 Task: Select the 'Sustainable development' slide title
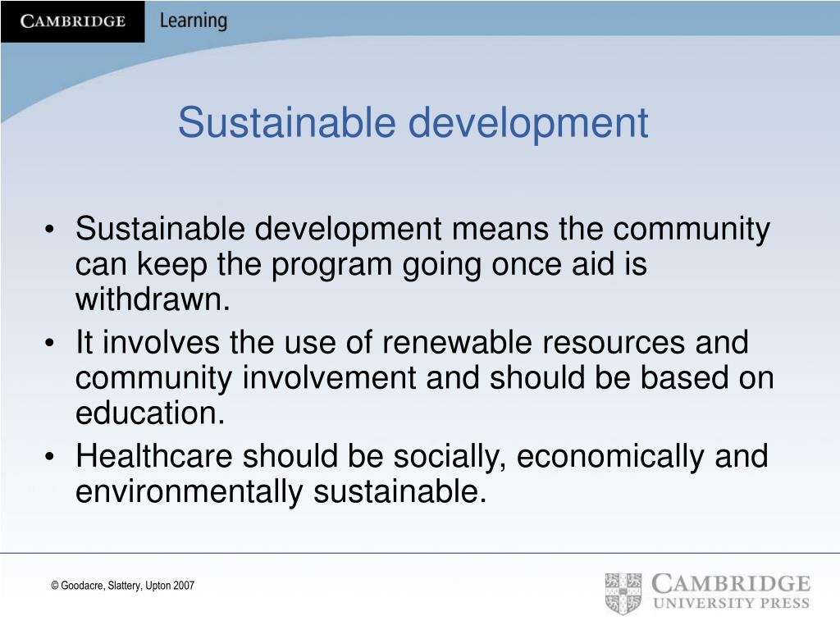tap(413, 123)
